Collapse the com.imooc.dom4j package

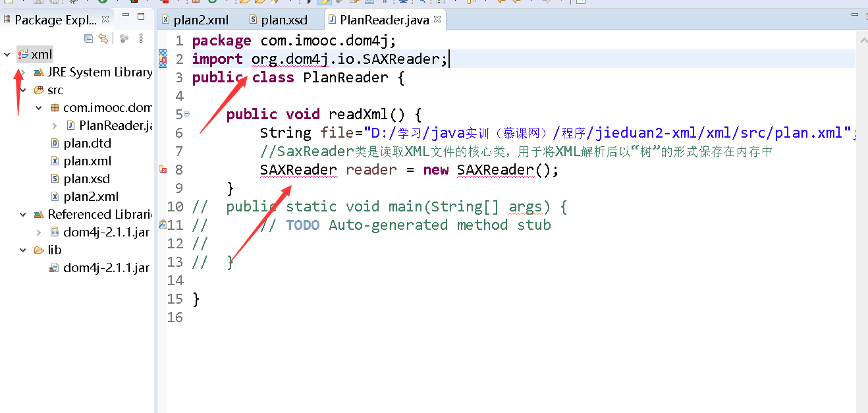click(38, 108)
